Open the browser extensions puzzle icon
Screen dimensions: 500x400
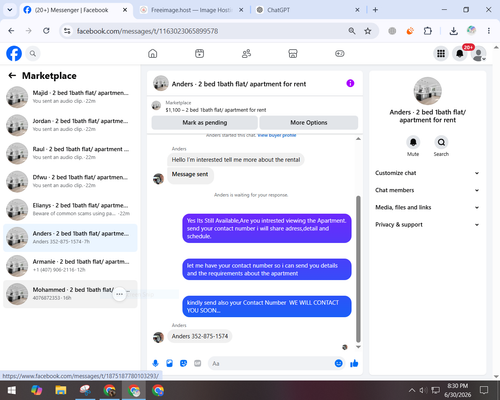[428, 31]
